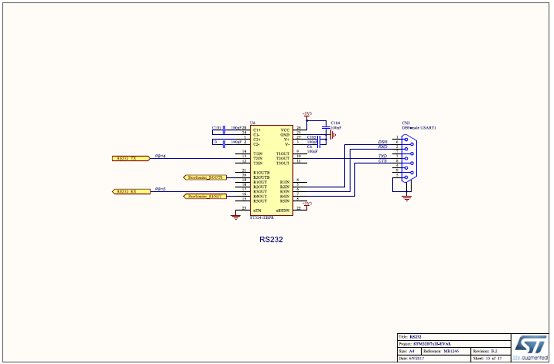Click the Reference MB1246 field

pyautogui.click(x=446, y=351)
